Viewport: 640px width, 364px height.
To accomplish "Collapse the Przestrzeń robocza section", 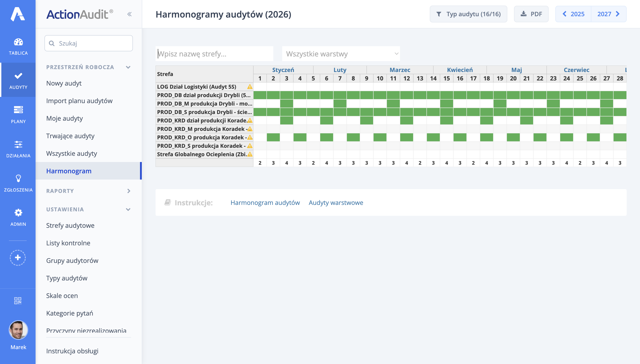I will point(128,67).
